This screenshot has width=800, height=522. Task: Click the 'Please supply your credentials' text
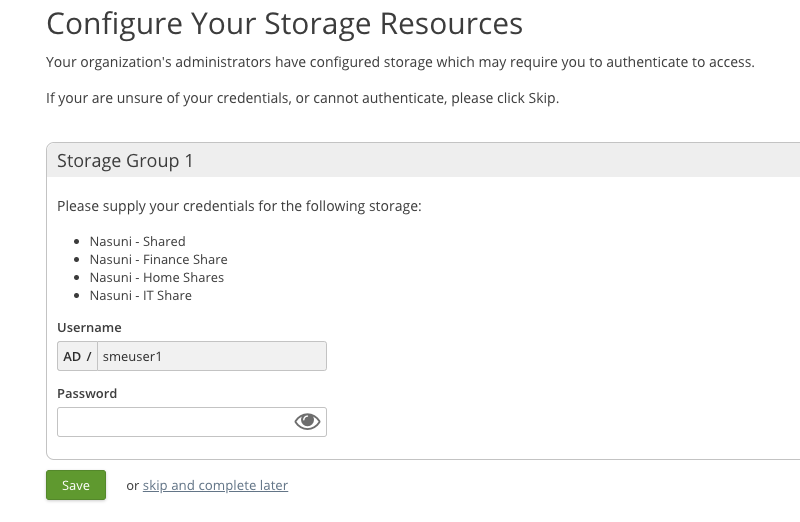(239, 206)
